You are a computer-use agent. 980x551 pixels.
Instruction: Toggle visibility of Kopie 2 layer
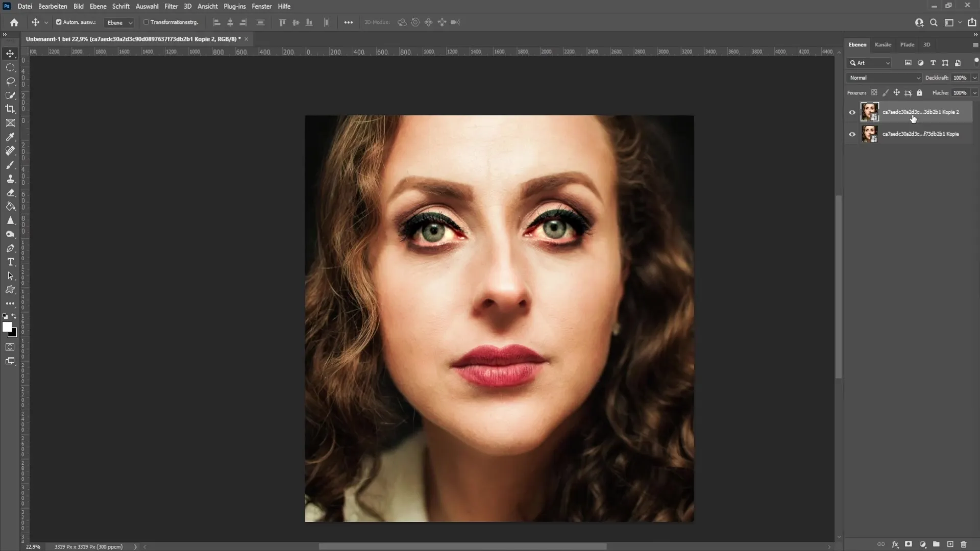coord(852,111)
